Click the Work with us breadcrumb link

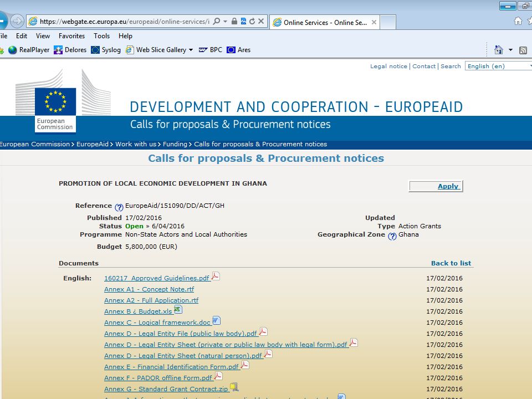pos(136,144)
